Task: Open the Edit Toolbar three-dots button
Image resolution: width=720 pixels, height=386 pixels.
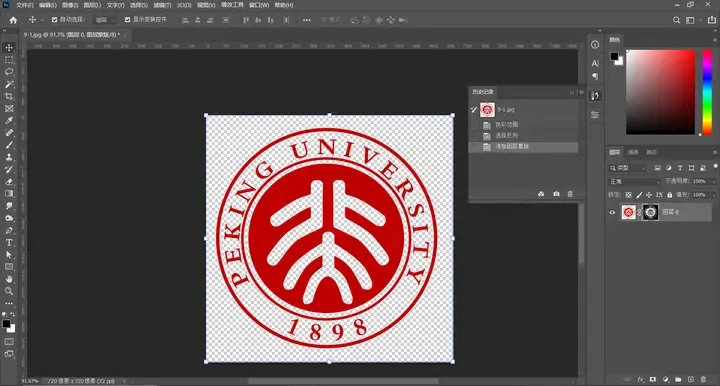Action: [9, 303]
